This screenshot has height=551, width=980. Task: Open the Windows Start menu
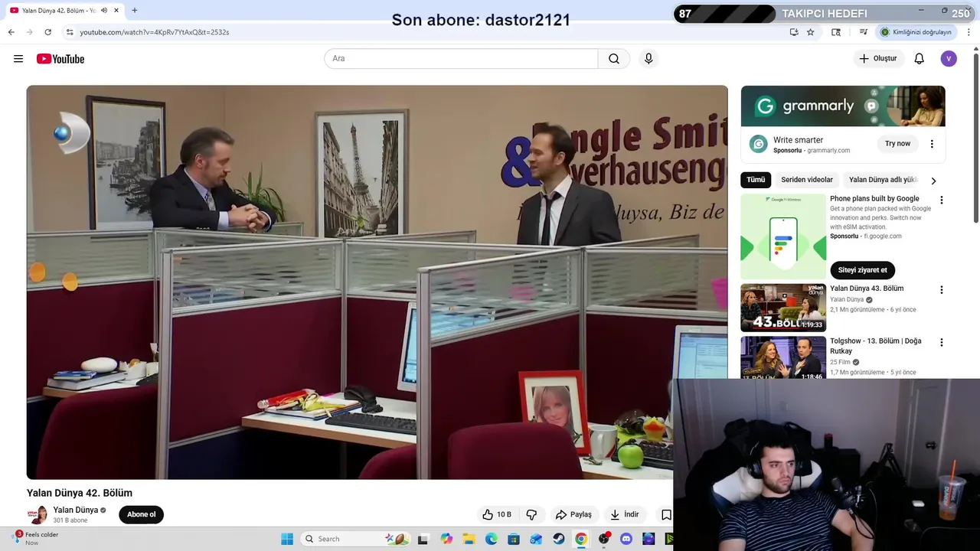point(287,539)
